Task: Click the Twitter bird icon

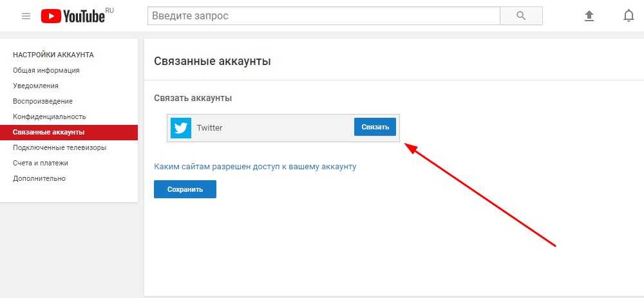Action: coord(181,127)
